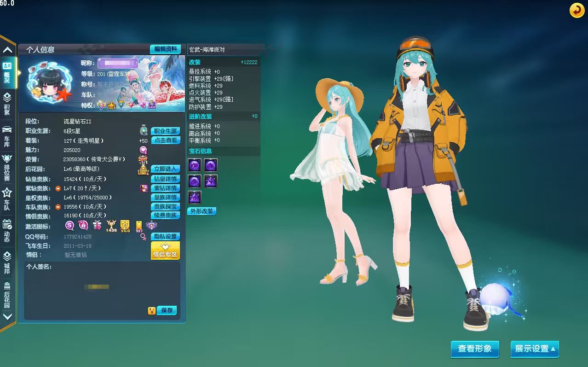The image size is (588, 367).
Task: Switch to the 车库 garage tab
Action: [7, 136]
